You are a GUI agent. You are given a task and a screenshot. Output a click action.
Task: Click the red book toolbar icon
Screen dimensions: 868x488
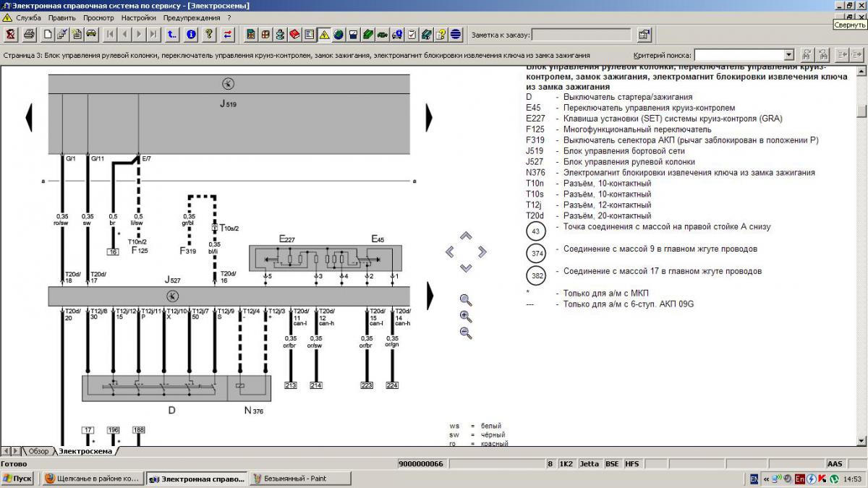pos(294,34)
